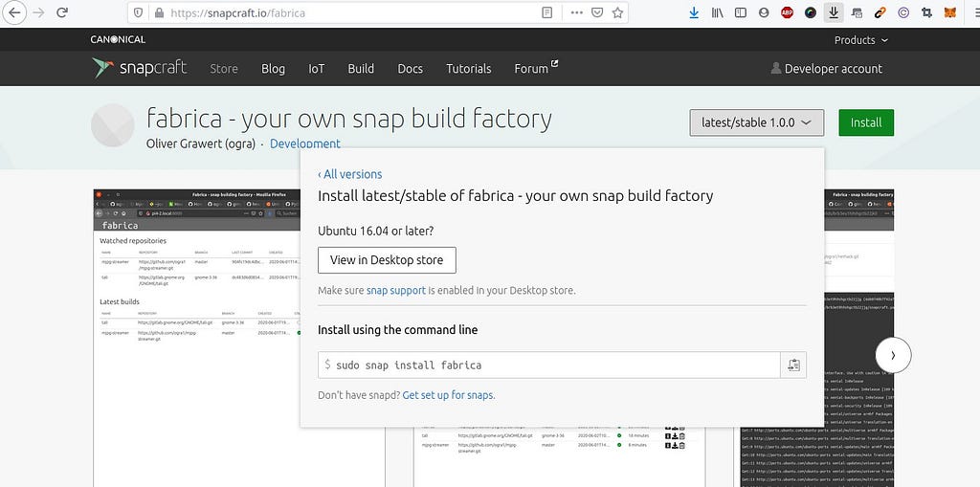Viewport: 980px width, 487px height.
Task: Open the Build nav item
Action: 361,69
